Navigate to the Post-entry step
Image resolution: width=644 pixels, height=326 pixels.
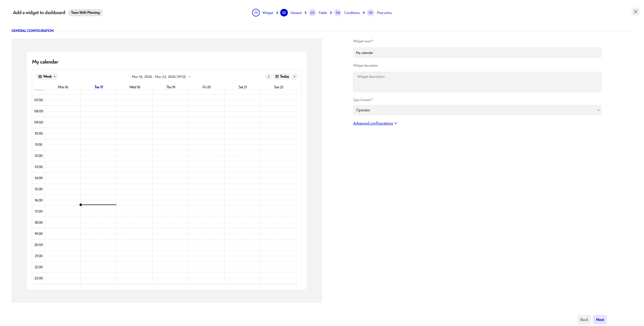click(x=384, y=12)
